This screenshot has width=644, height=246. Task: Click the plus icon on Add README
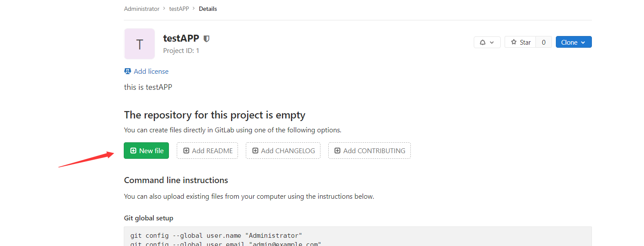pyautogui.click(x=186, y=151)
